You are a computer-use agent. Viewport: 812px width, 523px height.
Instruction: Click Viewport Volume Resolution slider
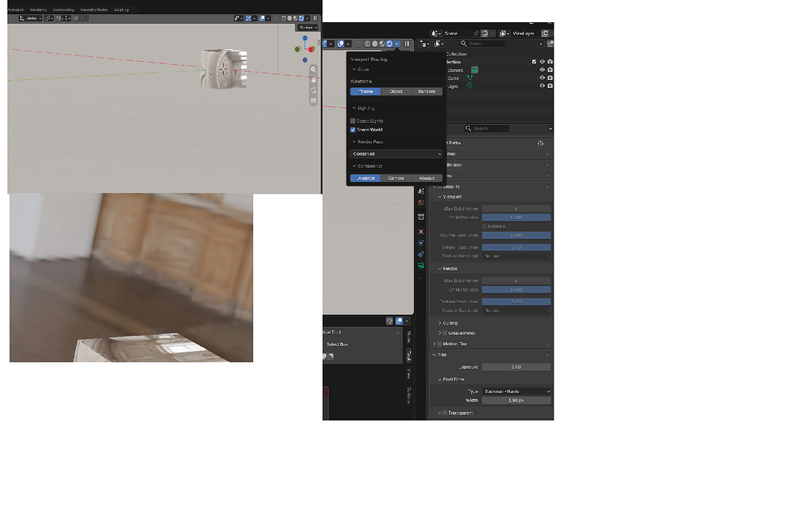(x=516, y=236)
